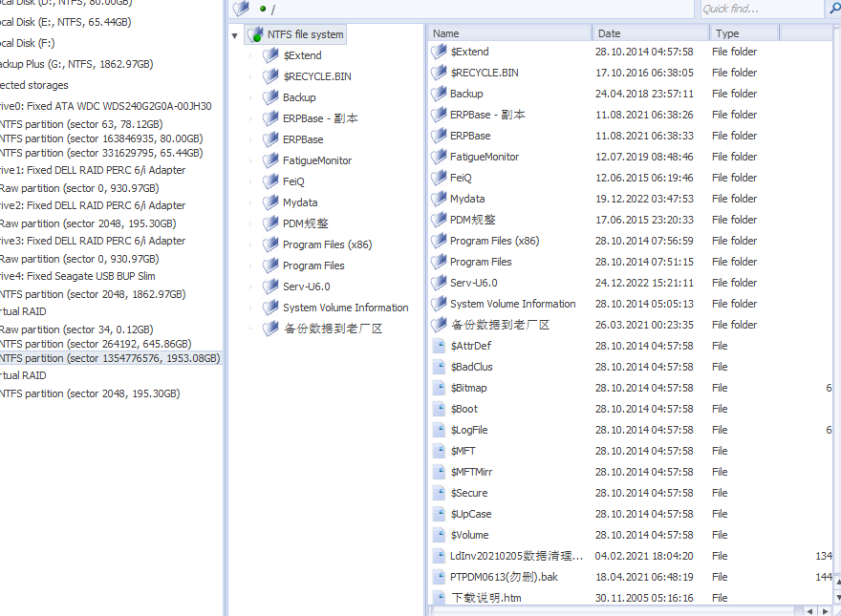Select NTFS partition sector 63, 78.12GB

81,124
